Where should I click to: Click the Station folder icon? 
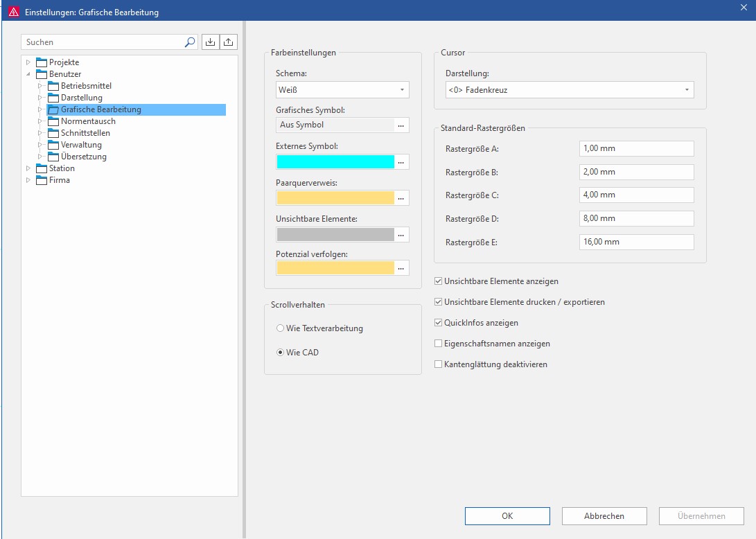click(x=42, y=168)
